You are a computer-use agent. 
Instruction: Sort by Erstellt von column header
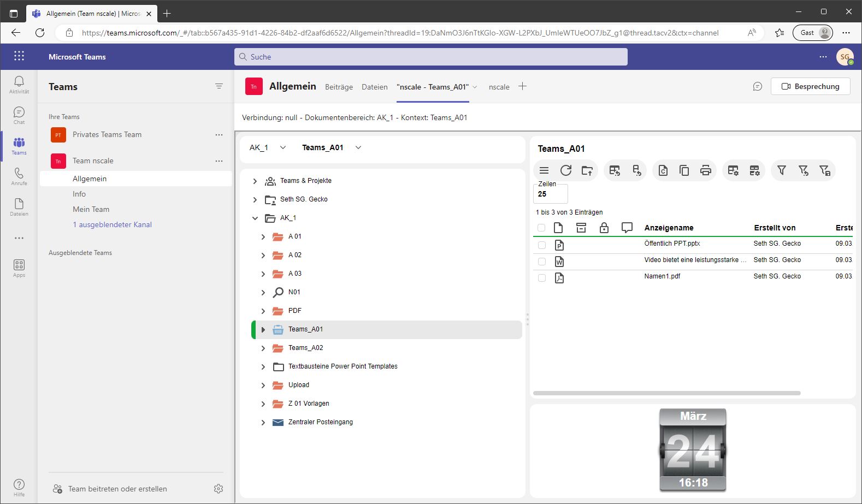coord(775,228)
